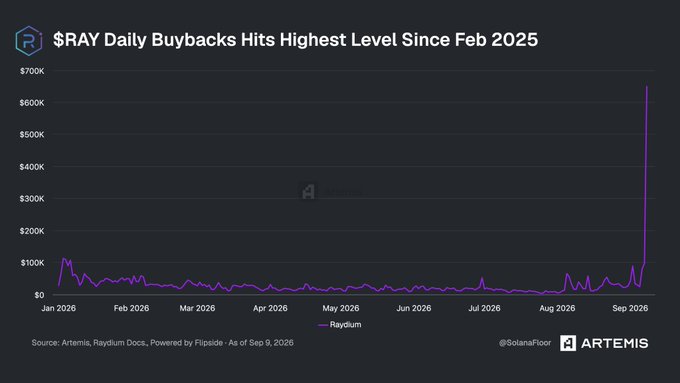
Task: Click the "Jun 2026" x-axis label
Action: coord(414,308)
